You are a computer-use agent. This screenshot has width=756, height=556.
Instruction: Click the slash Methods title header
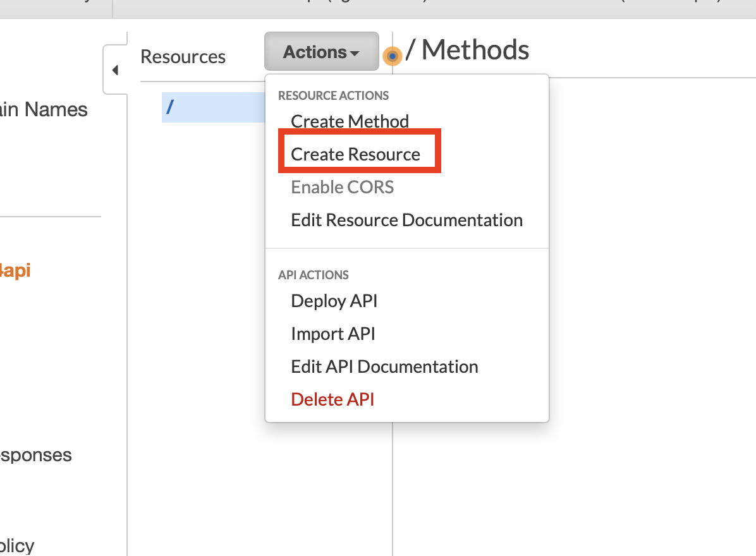click(x=468, y=49)
